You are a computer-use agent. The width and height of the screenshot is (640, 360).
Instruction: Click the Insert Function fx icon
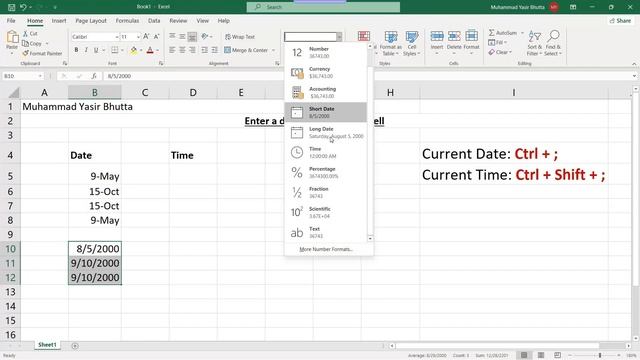94,76
